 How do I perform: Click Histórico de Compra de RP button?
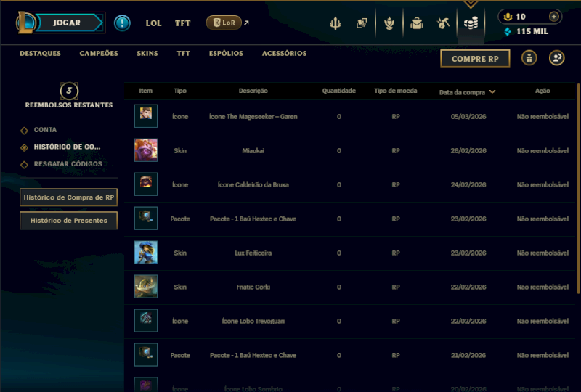(x=68, y=197)
